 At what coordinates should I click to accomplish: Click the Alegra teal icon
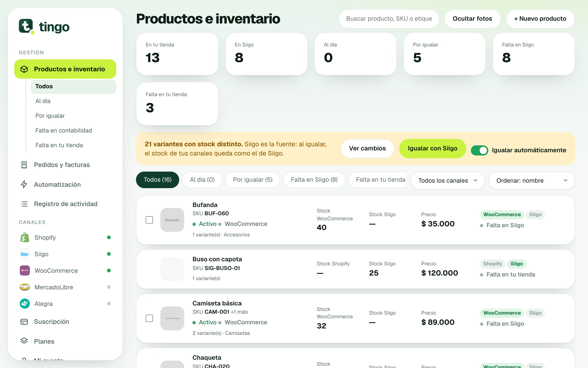[25, 304]
